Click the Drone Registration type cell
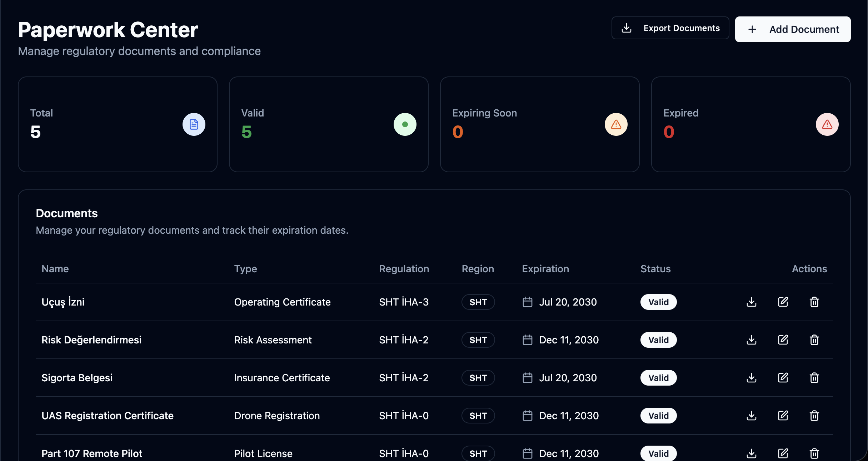Image resolution: width=868 pixels, height=461 pixels. coord(277,416)
